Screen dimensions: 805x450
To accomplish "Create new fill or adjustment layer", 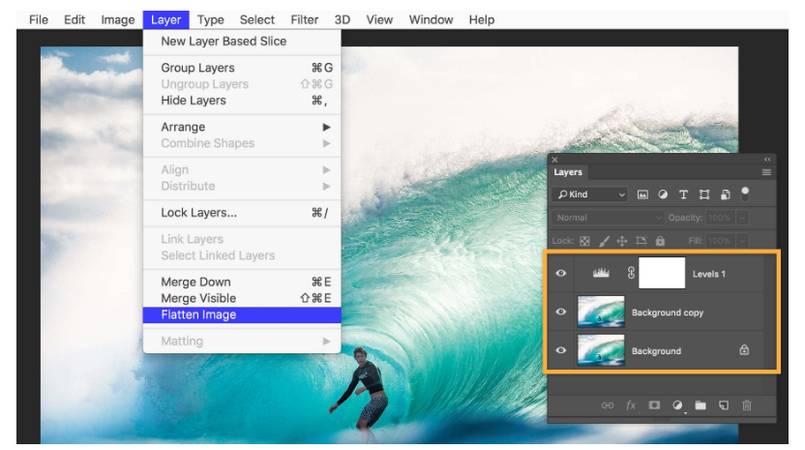I will [x=678, y=405].
